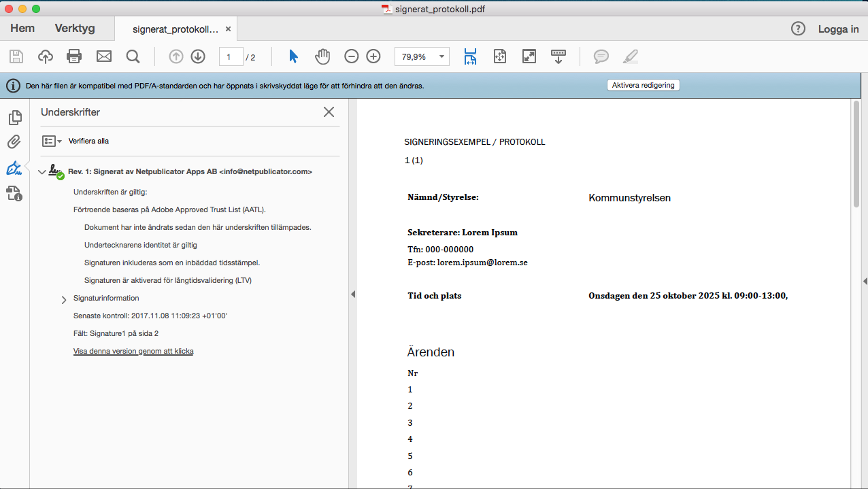Image resolution: width=868 pixels, height=489 pixels.
Task: Open the standards information panel
Action: [14, 193]
